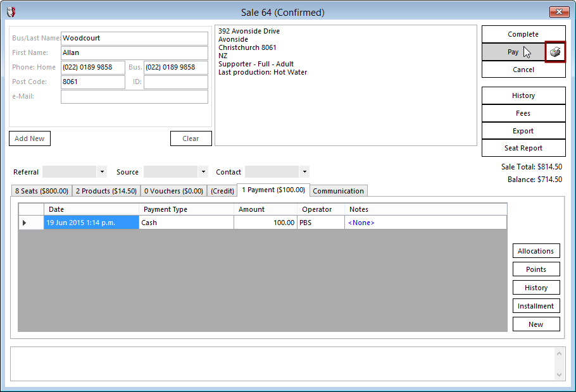
Task: Click the Date column header
Action: pyautogui.click(x=92, y=209)
